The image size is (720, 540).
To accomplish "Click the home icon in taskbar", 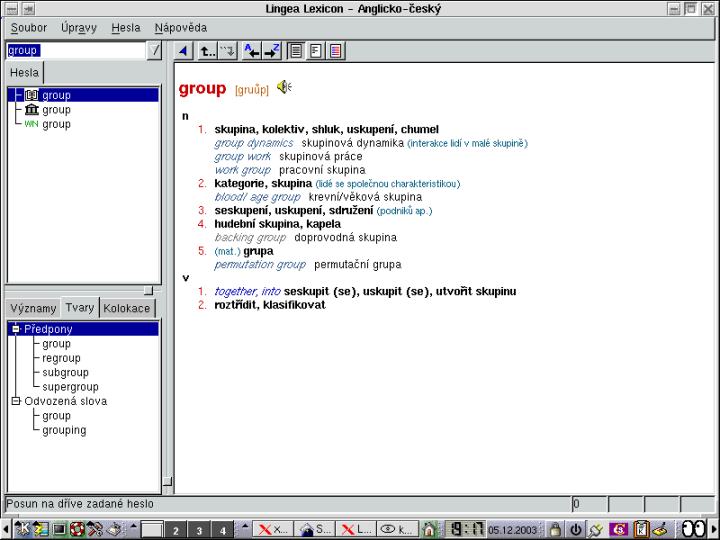I will [429, 529].
